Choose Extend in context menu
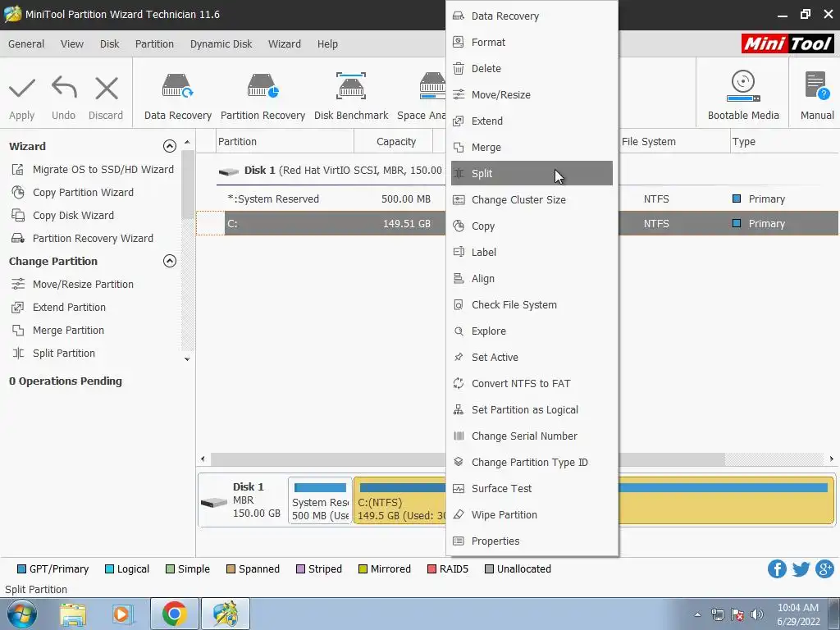Image resolution: width=840 pixels, height=630 pixels. [532, 121]
